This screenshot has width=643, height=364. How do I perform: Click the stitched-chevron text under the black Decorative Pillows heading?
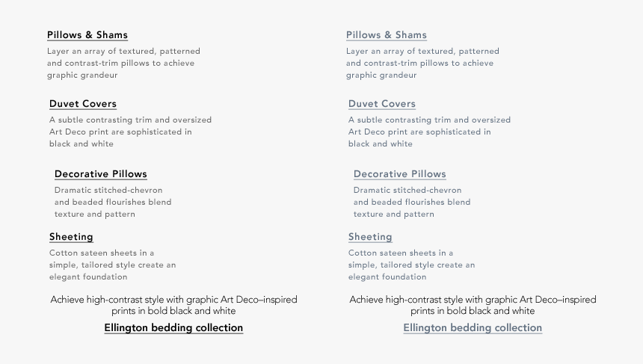113,202
